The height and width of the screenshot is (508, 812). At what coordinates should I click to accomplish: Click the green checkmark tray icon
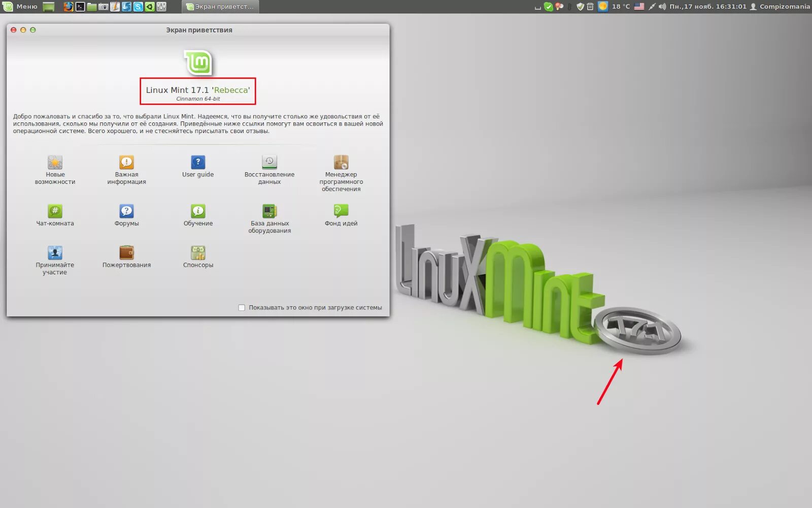(x=549, y=7)
